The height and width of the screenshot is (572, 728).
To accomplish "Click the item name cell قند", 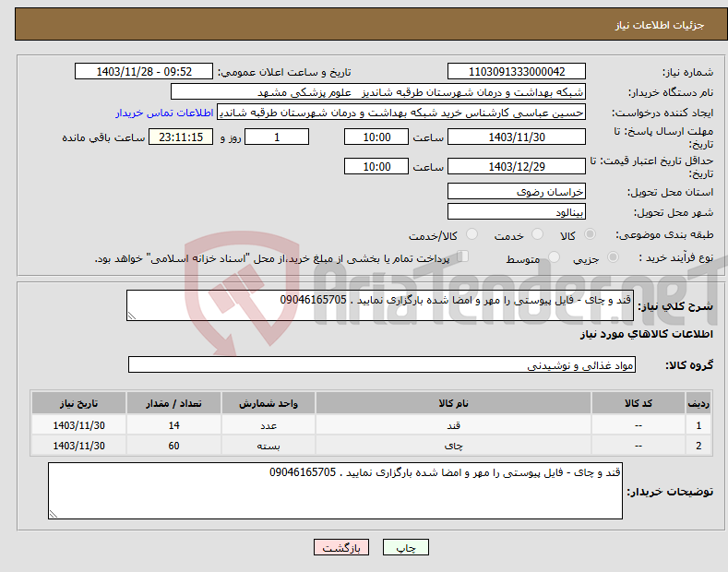I will (453, 425).
